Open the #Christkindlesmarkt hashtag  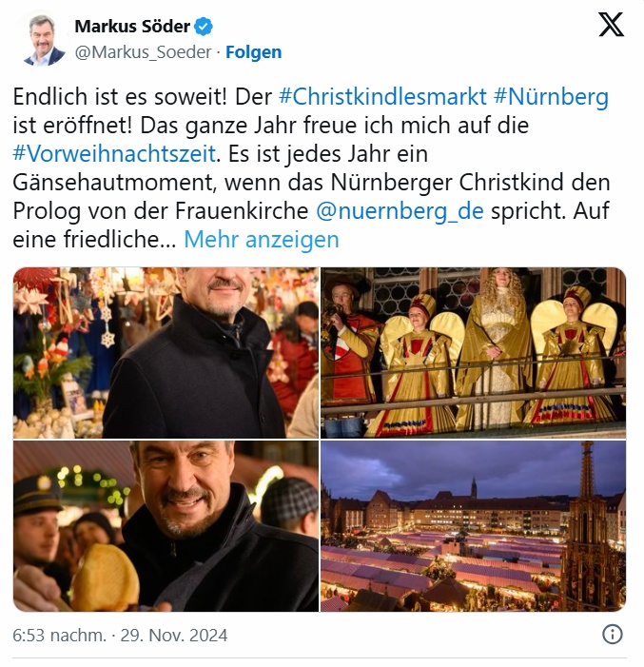point(382,96)
